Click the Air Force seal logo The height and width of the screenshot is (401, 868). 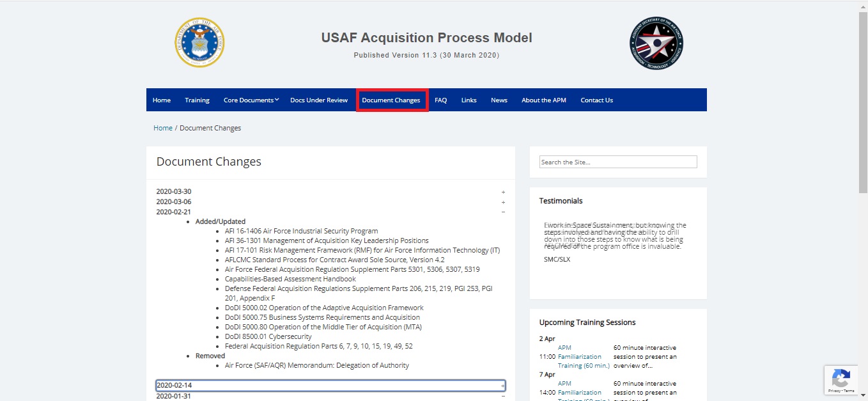pos(199,43)
